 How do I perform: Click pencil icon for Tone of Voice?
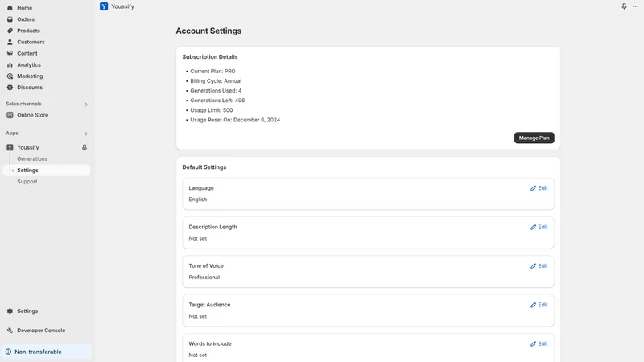pos(533,266)
